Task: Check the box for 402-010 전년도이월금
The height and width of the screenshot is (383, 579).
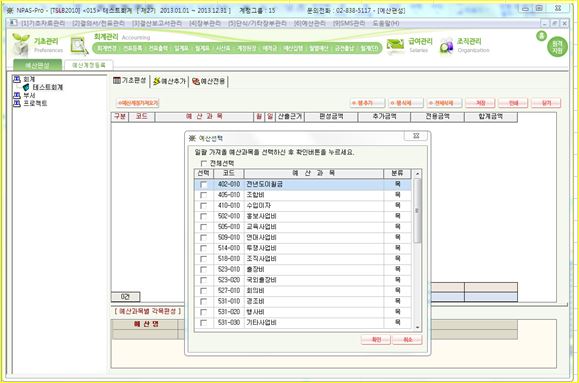Action: (x=203, y=184)
